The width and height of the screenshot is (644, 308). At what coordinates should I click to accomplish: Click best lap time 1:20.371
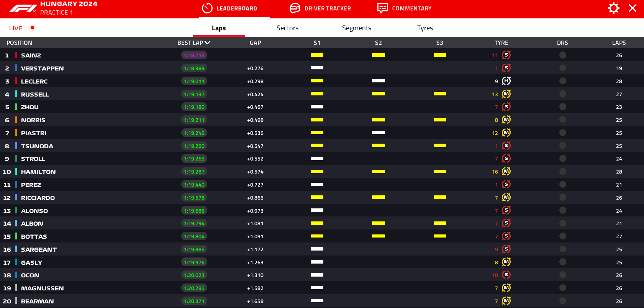pos(194,301)
